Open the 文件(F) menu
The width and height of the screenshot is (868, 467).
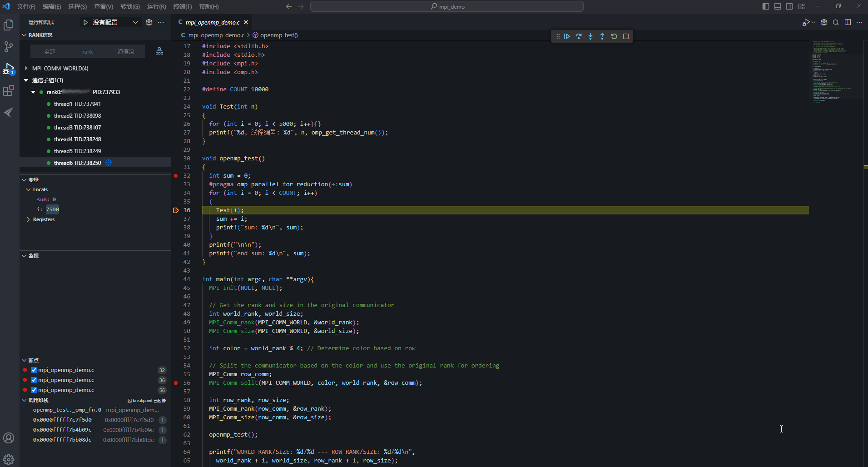coord(26,6)
